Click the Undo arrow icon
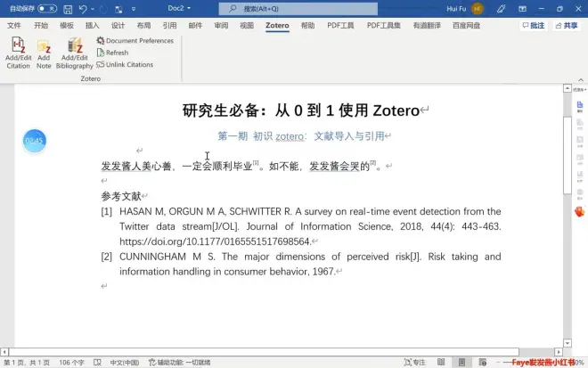 tap(83, 9)
